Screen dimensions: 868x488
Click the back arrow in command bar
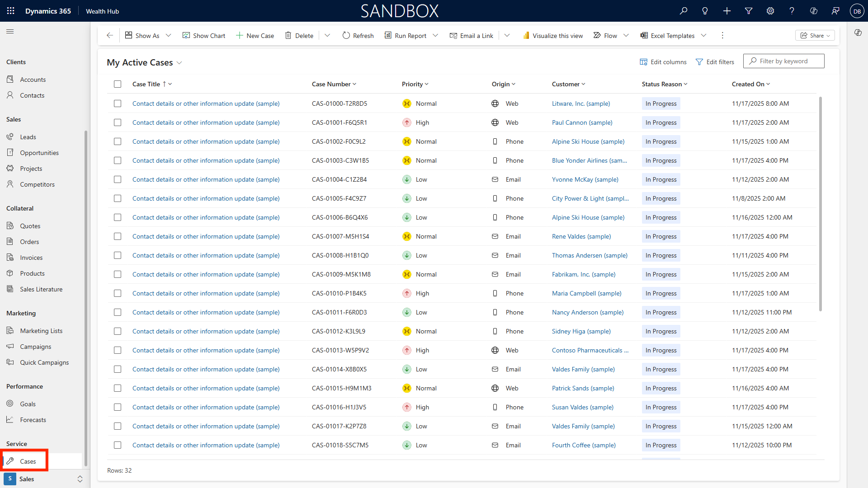click(x=110, y=35)
